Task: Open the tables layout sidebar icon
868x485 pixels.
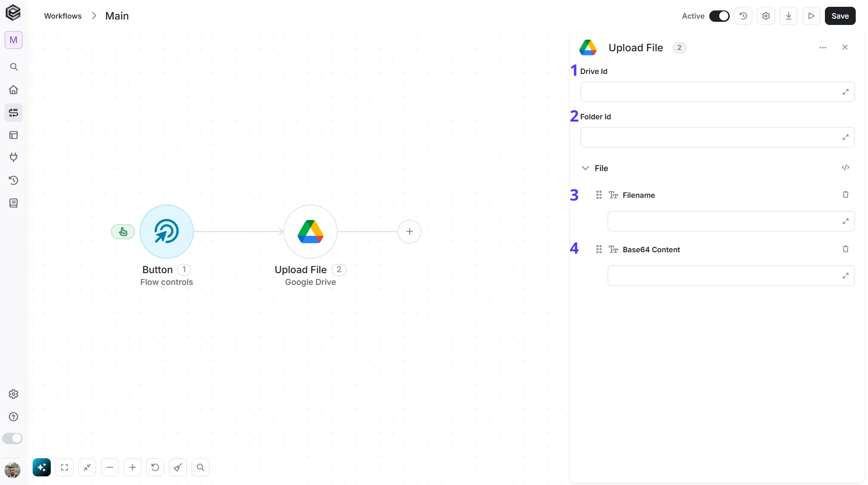Action: point(14,135)
